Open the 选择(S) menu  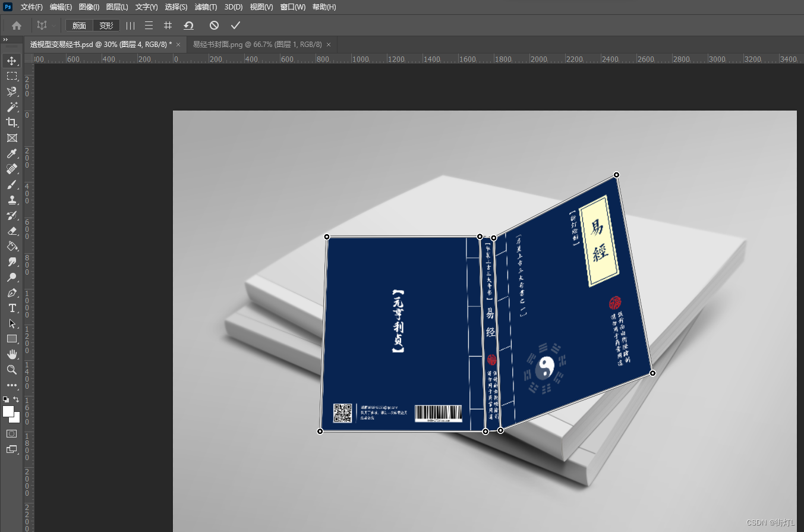176,7
